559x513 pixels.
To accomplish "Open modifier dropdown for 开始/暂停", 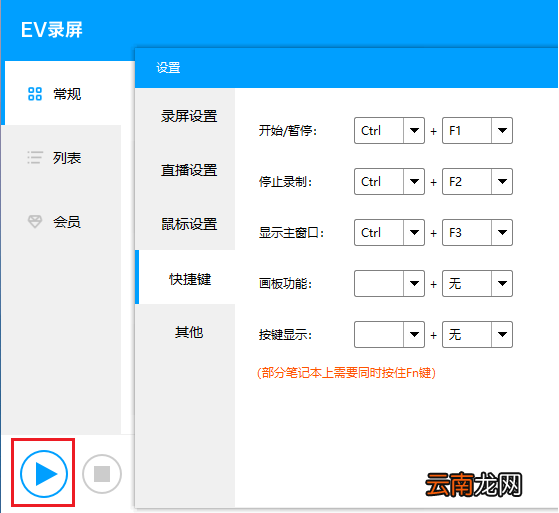I will pyautogui.click(x=389, y=130).
